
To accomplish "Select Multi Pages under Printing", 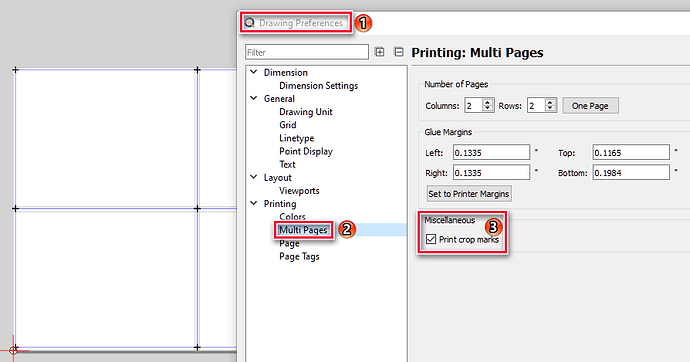I will (303, 230).
